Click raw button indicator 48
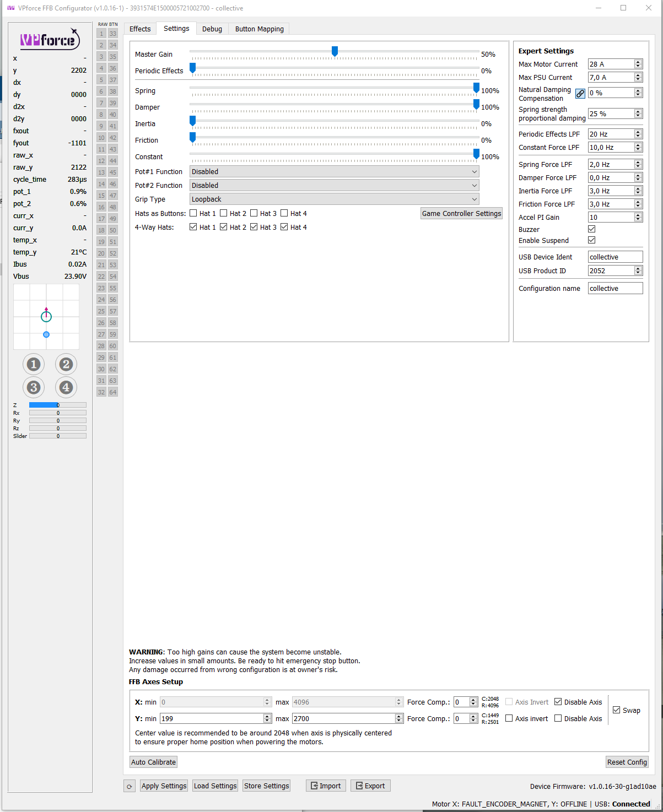 point(113,207)
